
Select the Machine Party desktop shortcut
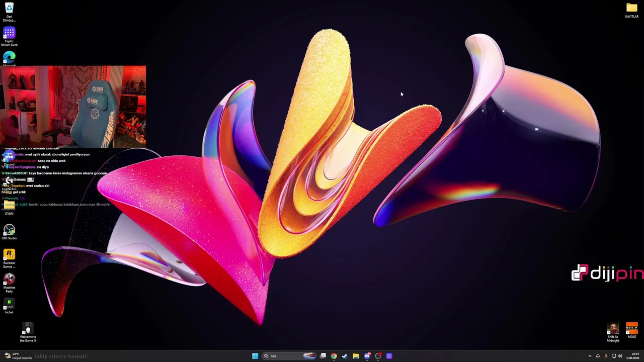coord(9,283)
